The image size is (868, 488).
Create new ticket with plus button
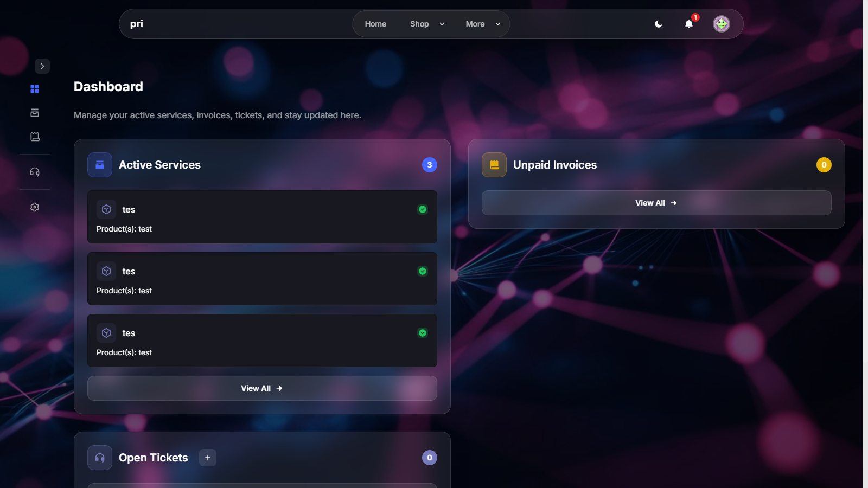(208, 458)
